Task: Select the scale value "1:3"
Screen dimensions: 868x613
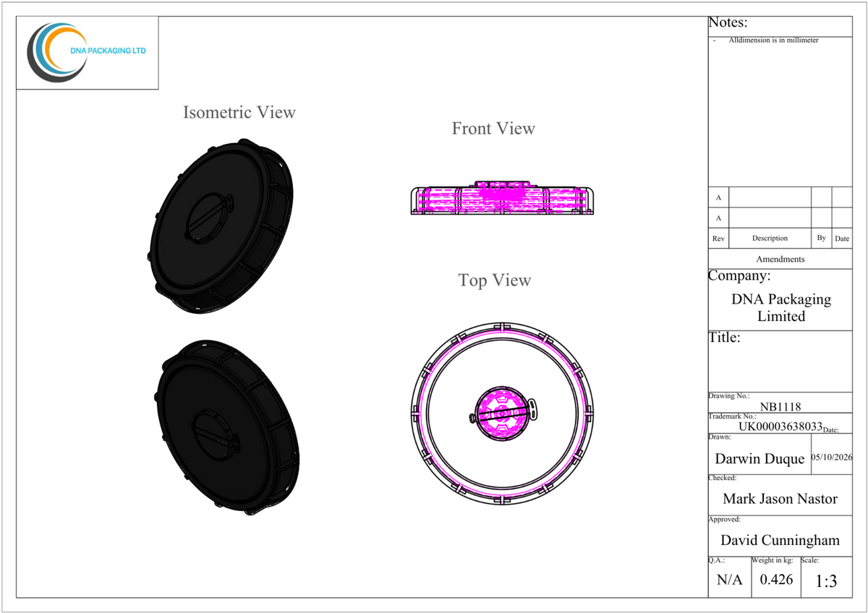Action: pyautogui.click(x=827, y=582)
